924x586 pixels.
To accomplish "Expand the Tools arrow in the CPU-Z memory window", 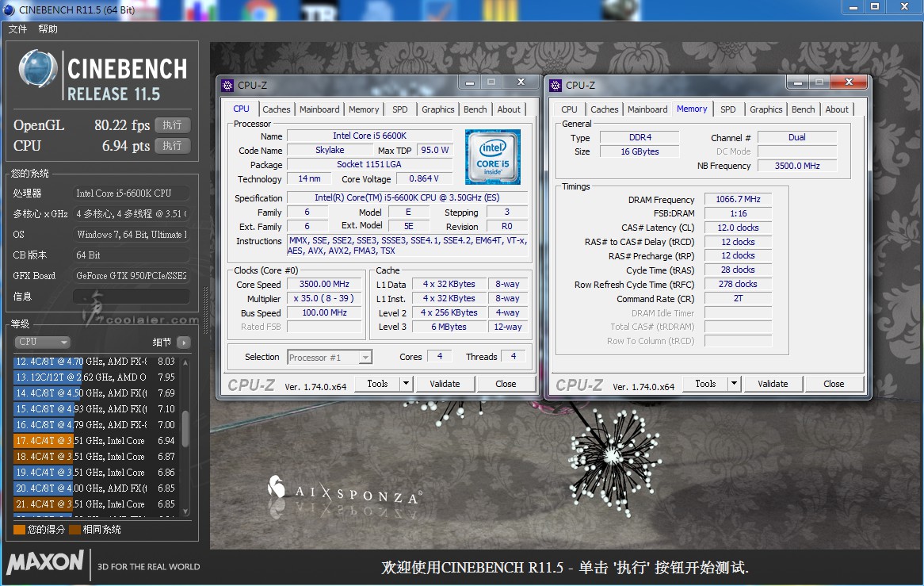I will (x=734, y=384).
